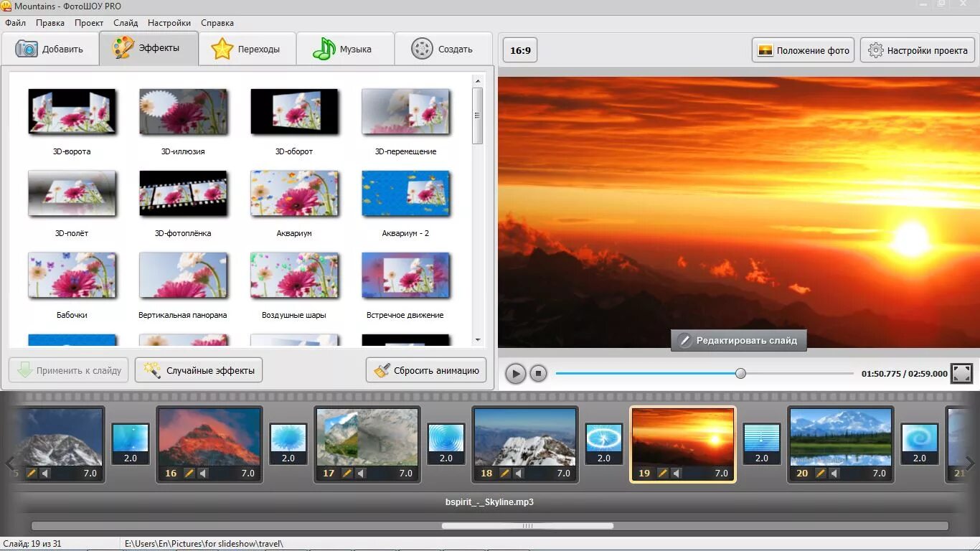Select the 3D-иллюзия effect thumbnail
Screen dimensions: 980x551
pos(183,112)
